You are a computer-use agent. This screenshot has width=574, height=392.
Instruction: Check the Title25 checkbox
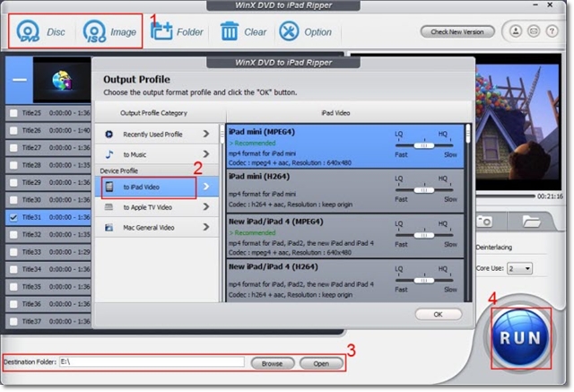(x=13, y=113)
